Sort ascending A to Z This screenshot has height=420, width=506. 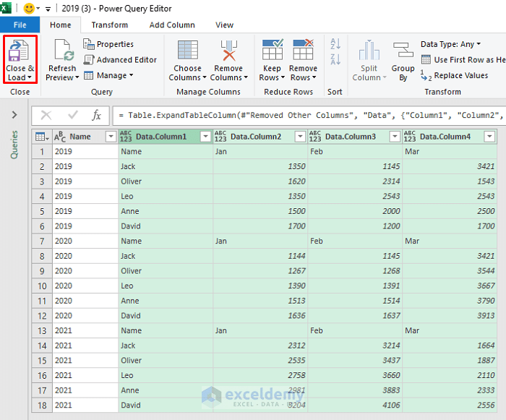pyautogui.click(x=335, y=43)
